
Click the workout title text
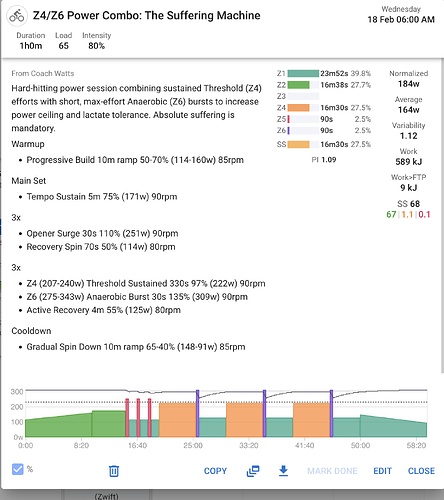(146, 16)
